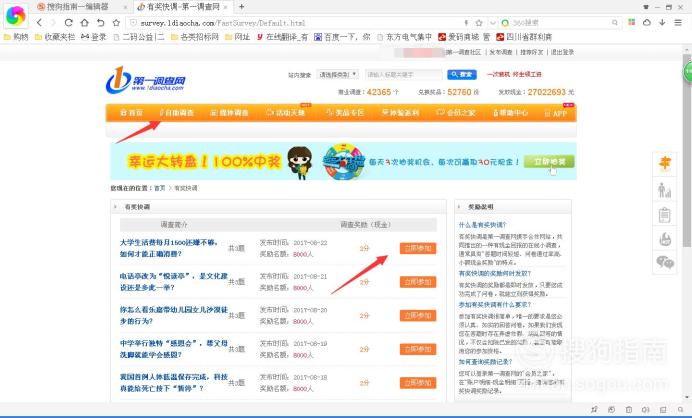
Task: Click the person-chart icon in right sidebar
Action: pyautogui.click(x=665, y=190)
